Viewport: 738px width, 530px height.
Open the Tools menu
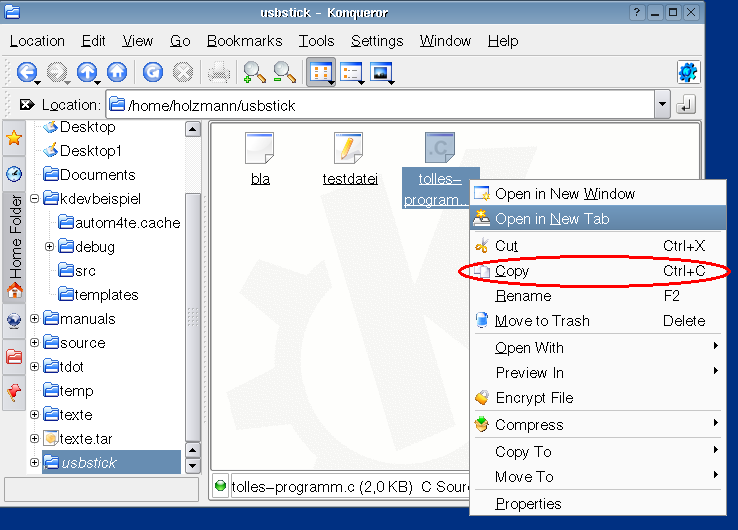316,41
